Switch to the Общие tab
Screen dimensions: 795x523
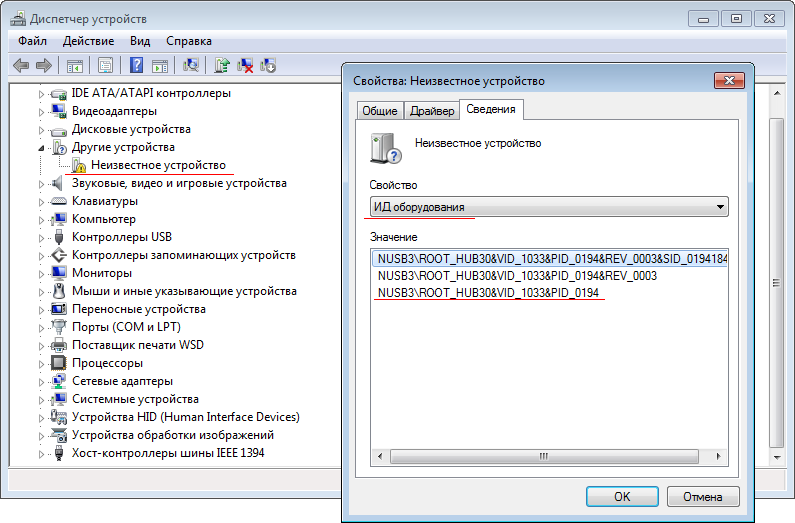[380, 110]
